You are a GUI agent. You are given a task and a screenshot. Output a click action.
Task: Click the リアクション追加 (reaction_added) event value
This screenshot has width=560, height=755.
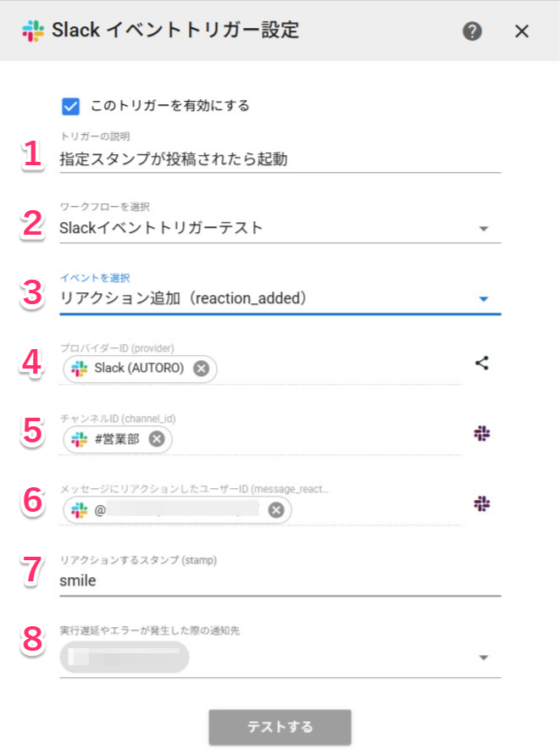(182, 298)
